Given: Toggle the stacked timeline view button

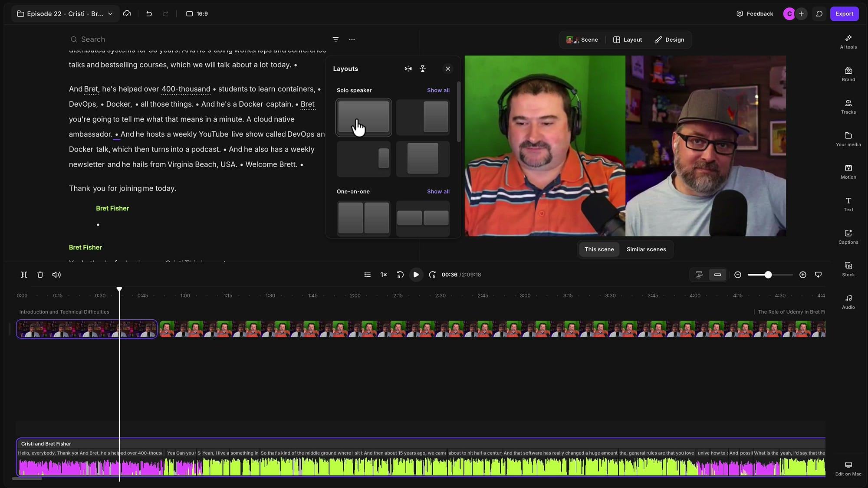Looking at the screenshot, I should click(x=699, y=275).
